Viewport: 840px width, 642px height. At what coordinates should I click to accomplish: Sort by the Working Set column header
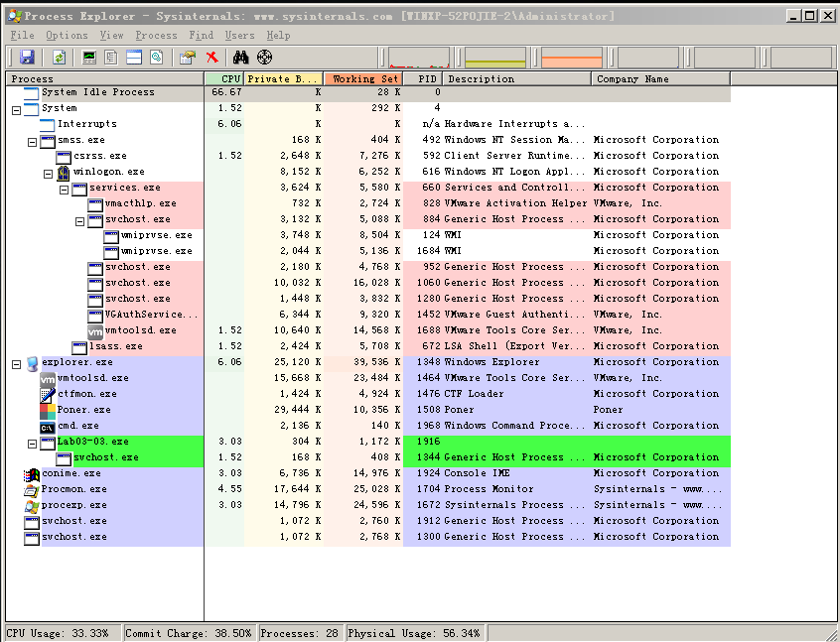click(x=363, y=78)
